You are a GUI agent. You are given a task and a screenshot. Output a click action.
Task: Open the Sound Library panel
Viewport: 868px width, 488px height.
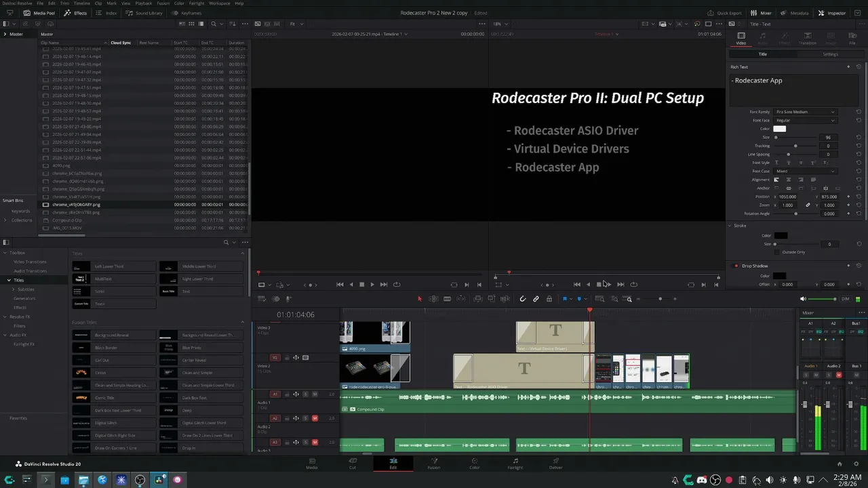pyautogui.click(x=144, y=13)
